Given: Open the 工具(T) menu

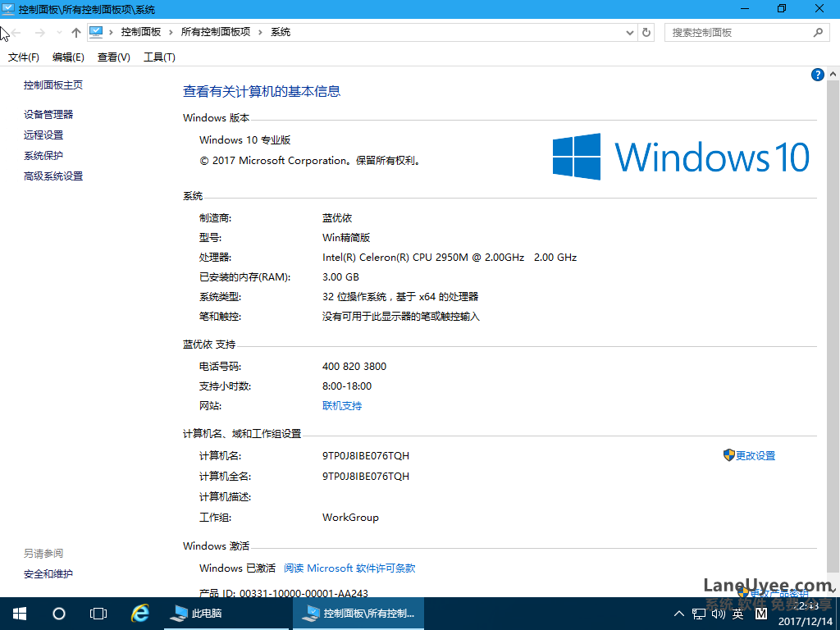Looking at the screenshot, I should [x=159, y=57].
